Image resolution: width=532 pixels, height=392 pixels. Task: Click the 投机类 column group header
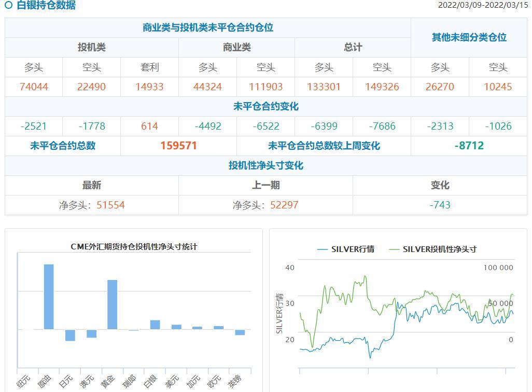tap(92, 48)
